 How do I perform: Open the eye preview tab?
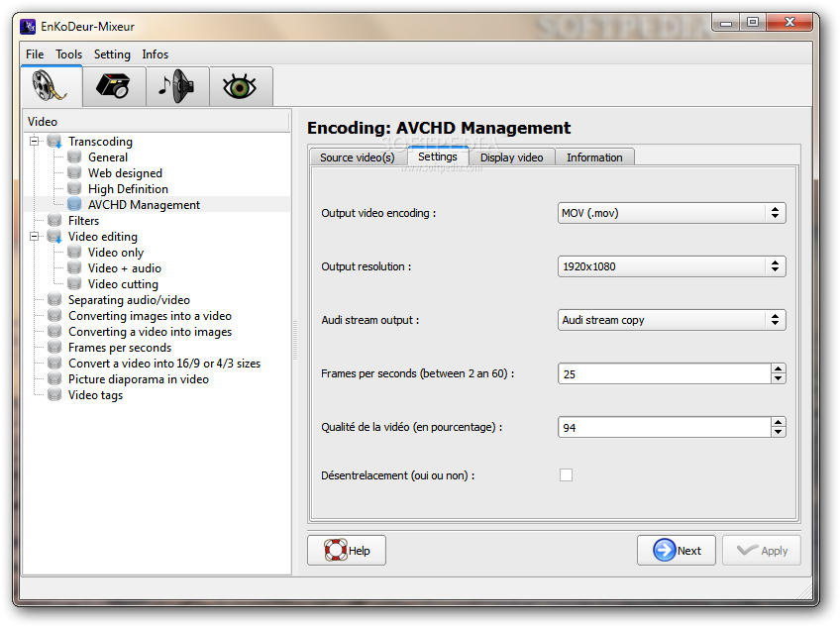click(x=241, y=86)
